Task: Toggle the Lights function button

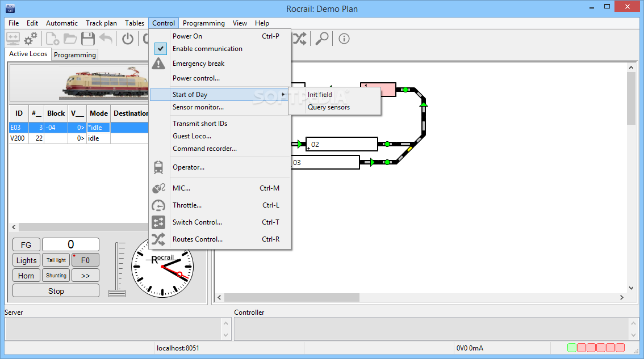Action: [26, 260]
